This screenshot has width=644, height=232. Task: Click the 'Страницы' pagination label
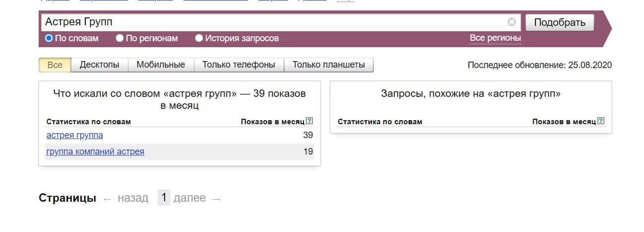pos(67,198)
